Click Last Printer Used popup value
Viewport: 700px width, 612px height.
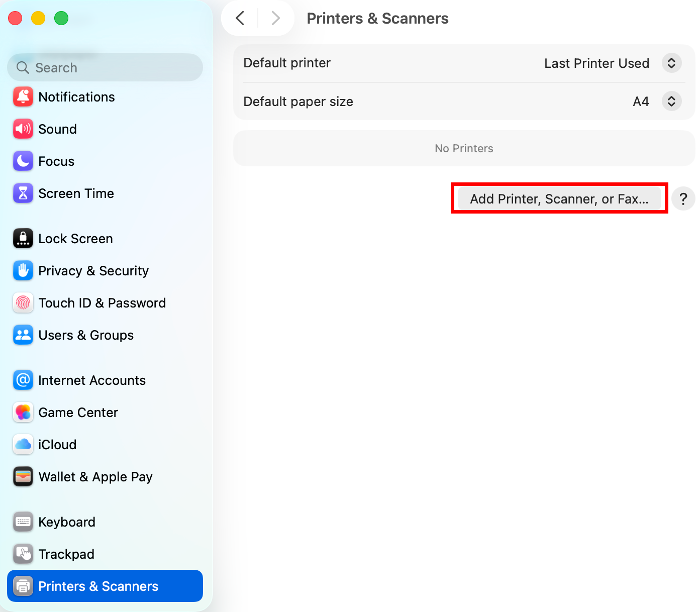click(596, 63)
